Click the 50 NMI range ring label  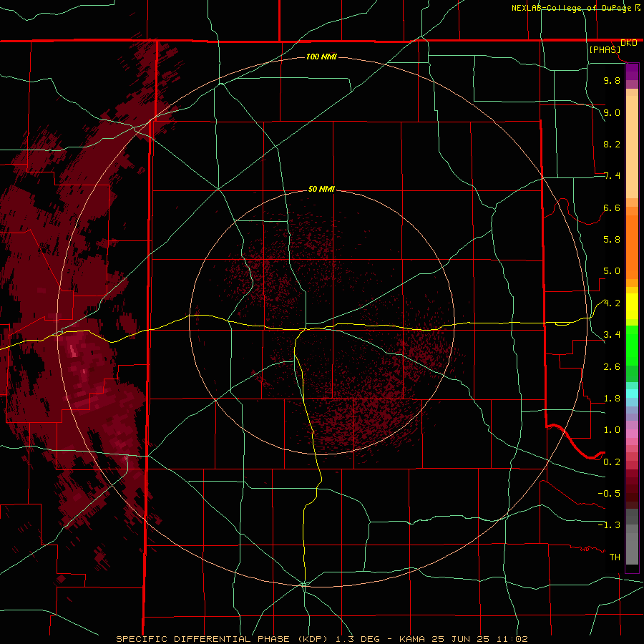321,189
